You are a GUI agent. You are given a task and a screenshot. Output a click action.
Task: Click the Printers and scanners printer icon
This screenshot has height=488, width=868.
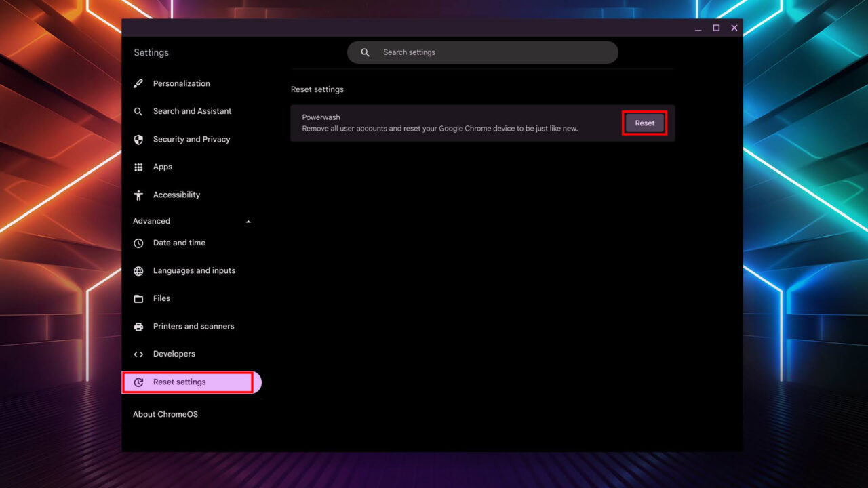[x=138, y=326]
